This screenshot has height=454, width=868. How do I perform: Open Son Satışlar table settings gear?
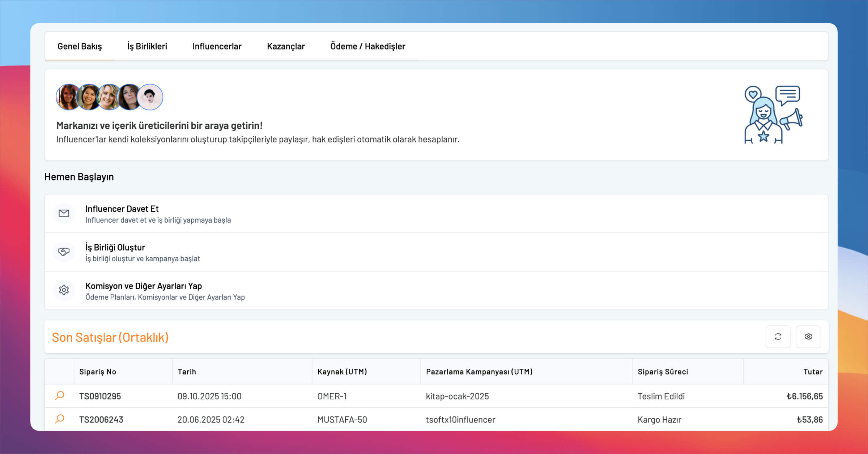808,337
